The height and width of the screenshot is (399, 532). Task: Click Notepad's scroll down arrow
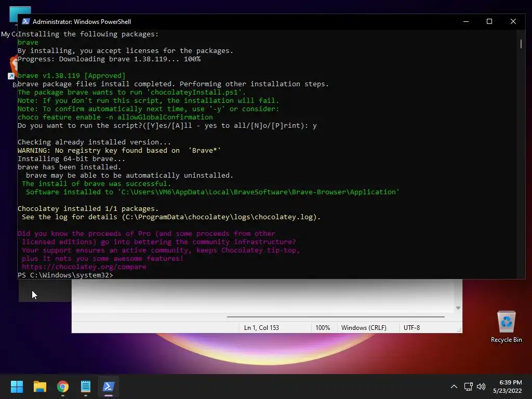click(x=458, y=308)
